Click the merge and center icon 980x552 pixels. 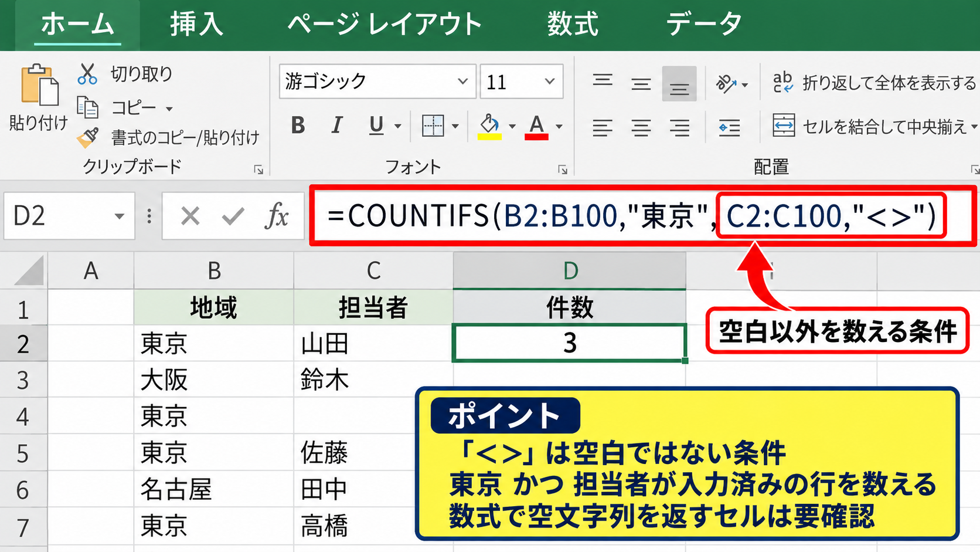[x=783, y=126]
